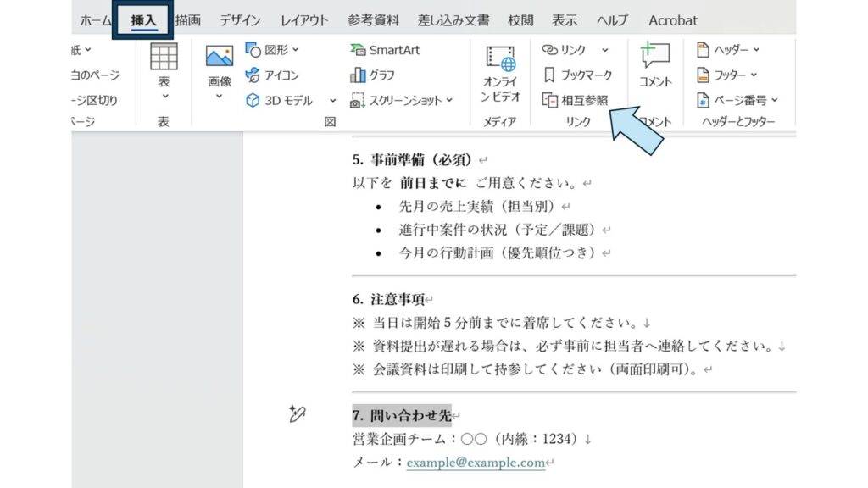This screenshot has height=488, width=868.
Task: Insert a table using the 表 icon
Action: 164,58
